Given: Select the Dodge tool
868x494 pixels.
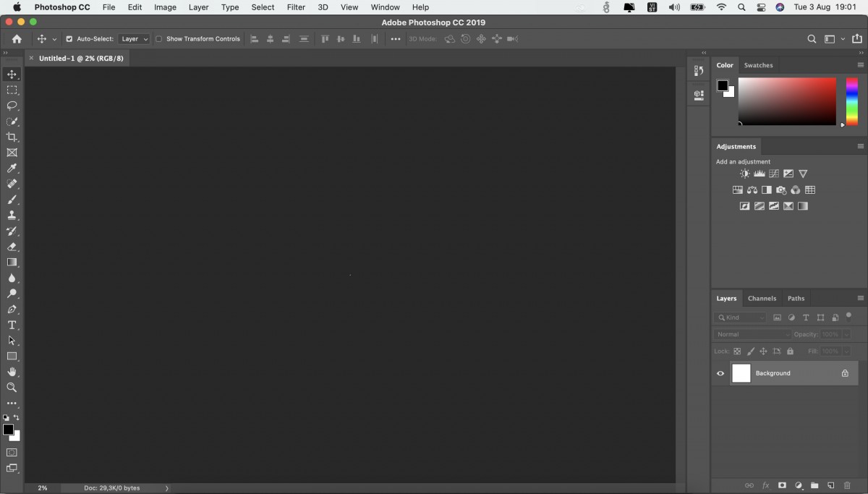Looking at the screenshot, I should 12,294.
